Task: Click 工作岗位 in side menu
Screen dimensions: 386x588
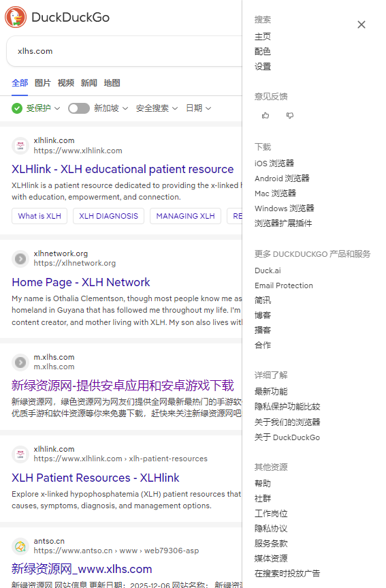Action: (271, 514)
